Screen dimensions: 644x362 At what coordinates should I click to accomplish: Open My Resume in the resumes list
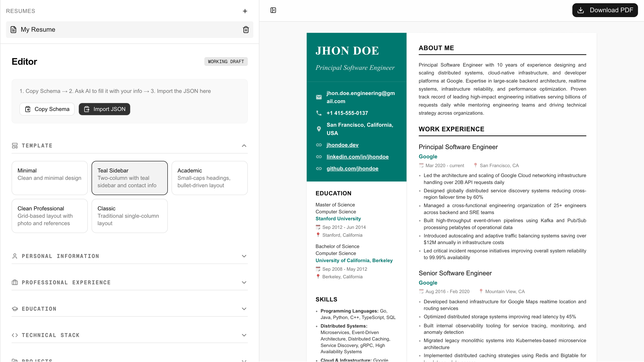[x=129, y=30]
